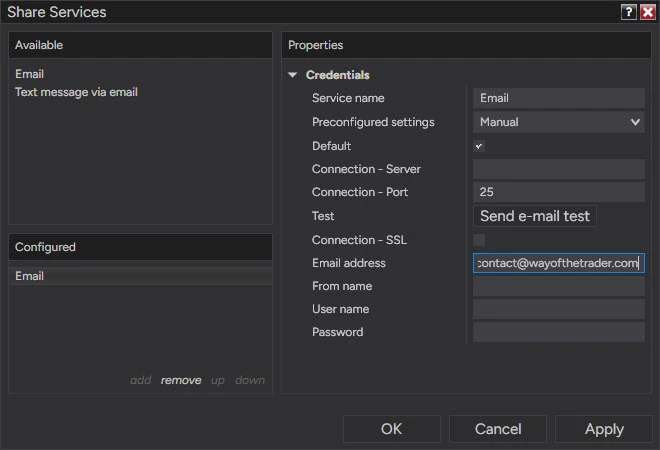Click the Credentials heading label
The height and width of the screenshot is (450, 660).
338,75
